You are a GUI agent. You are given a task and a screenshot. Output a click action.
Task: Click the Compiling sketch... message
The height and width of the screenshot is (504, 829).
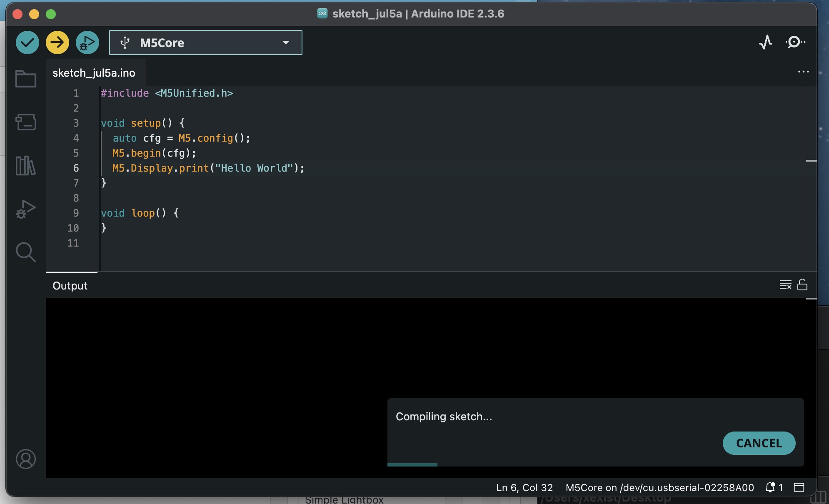444,417
